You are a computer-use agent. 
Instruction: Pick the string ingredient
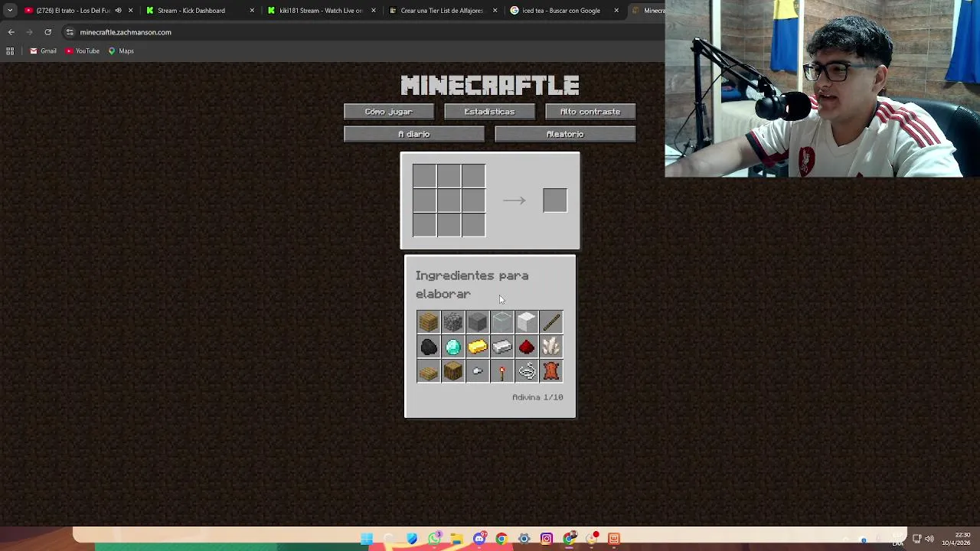tap(526, 371)
